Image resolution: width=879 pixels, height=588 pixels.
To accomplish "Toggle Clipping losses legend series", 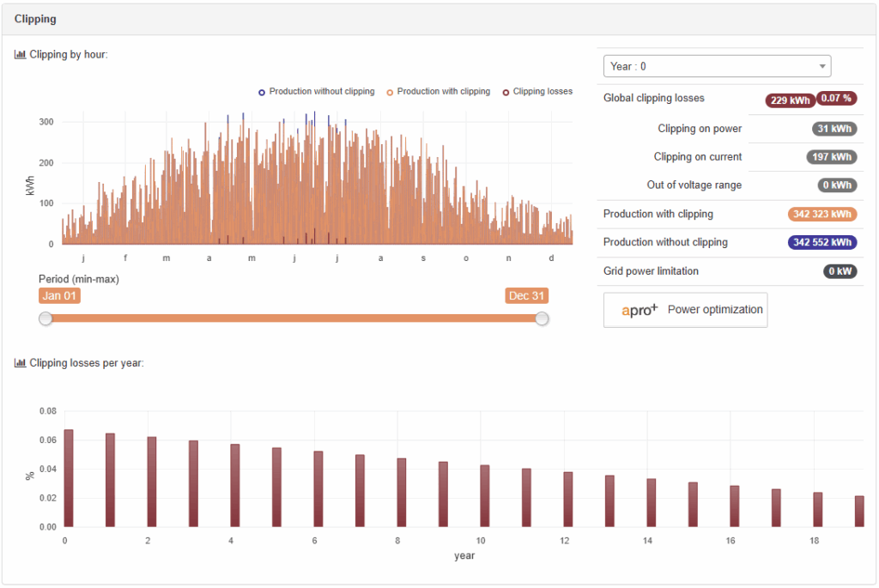I will click(536, 92).
